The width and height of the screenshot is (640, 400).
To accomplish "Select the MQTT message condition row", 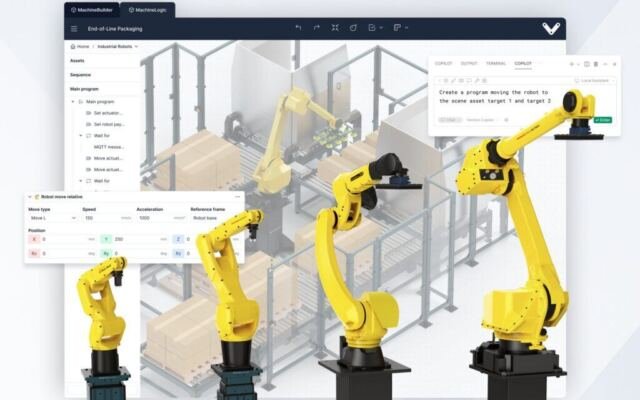I will point(109,147).
